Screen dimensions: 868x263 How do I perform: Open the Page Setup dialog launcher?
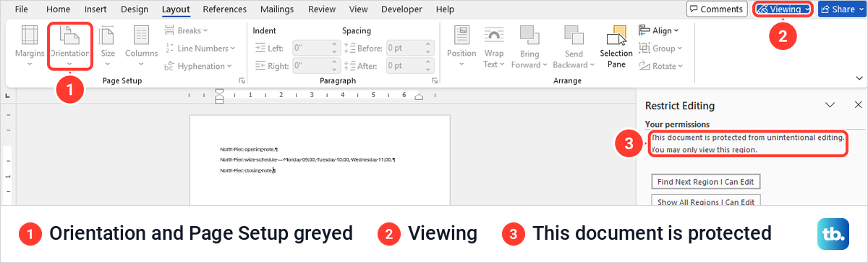[x=242, y=80]
